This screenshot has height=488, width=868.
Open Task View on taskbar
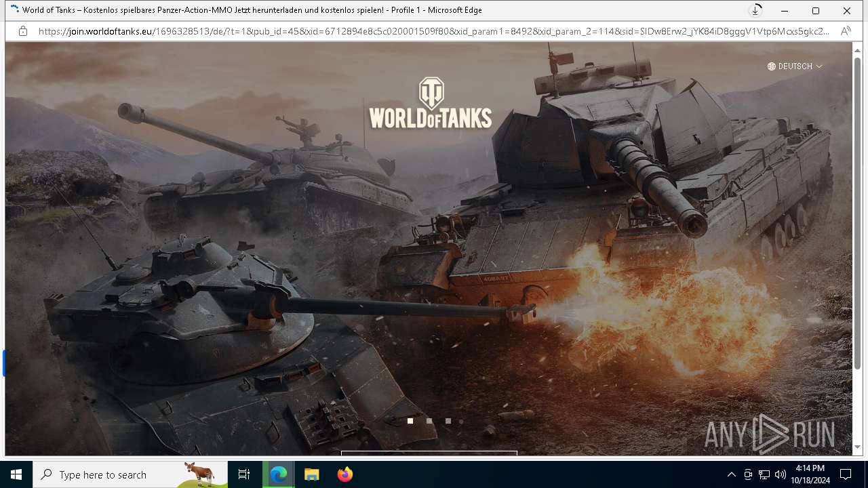click(244, 474)
